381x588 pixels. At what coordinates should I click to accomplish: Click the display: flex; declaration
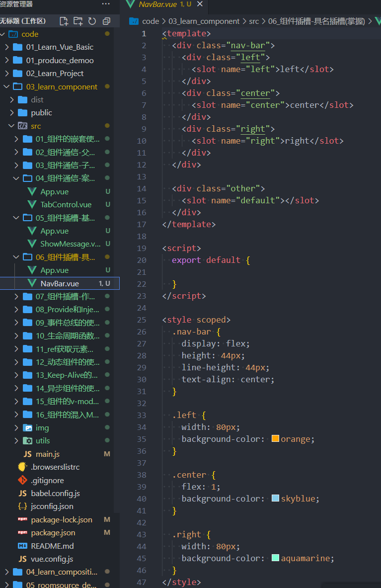(216, 343)
